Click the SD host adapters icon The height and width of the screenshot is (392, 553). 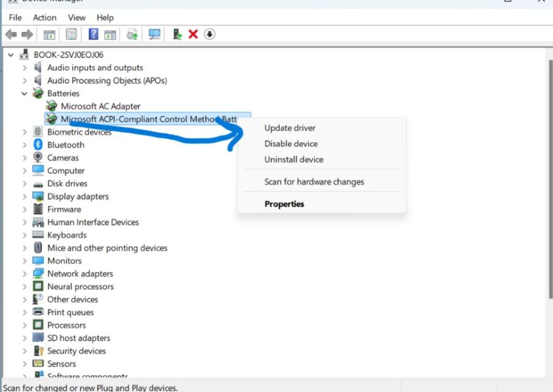[38, 337]
